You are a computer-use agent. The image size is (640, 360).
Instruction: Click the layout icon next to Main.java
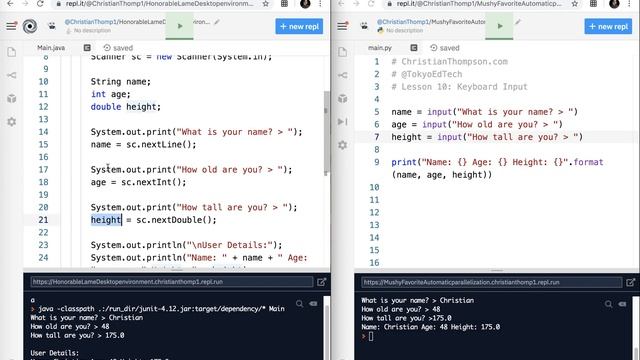(87, 48)
